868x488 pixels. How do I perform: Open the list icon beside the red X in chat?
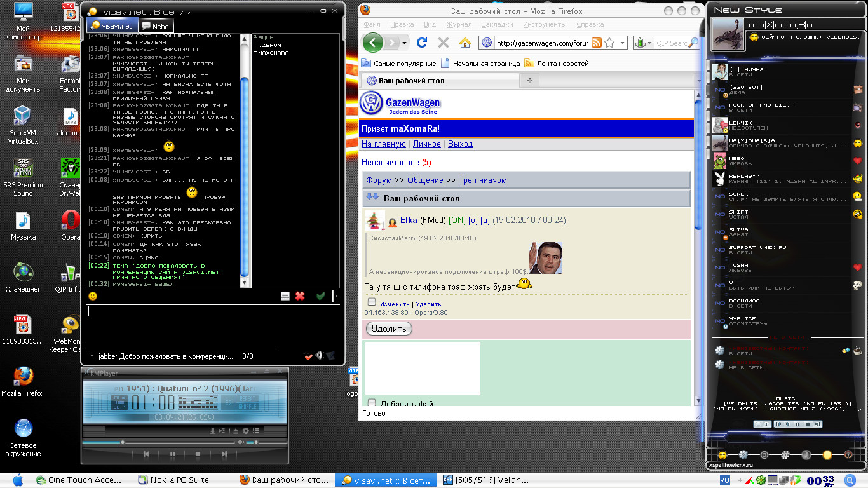coord(286,296)
